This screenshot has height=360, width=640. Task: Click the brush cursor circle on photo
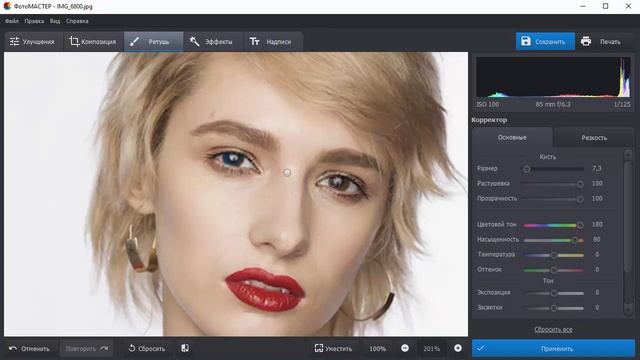pos(287,173)
